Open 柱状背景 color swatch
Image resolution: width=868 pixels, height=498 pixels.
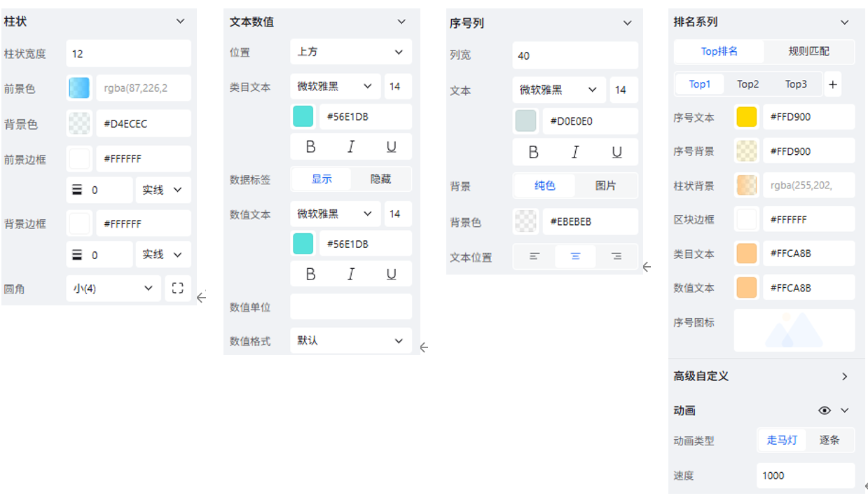[x=747, y=185]
